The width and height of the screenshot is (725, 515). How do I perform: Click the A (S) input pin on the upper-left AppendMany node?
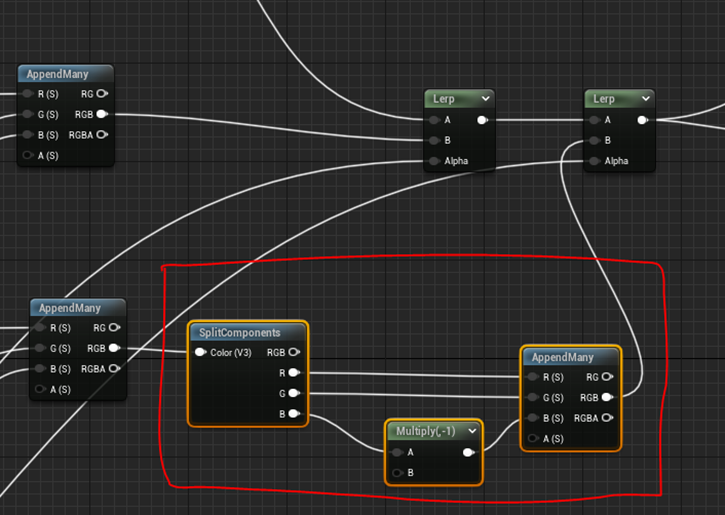tap(28, 155)
